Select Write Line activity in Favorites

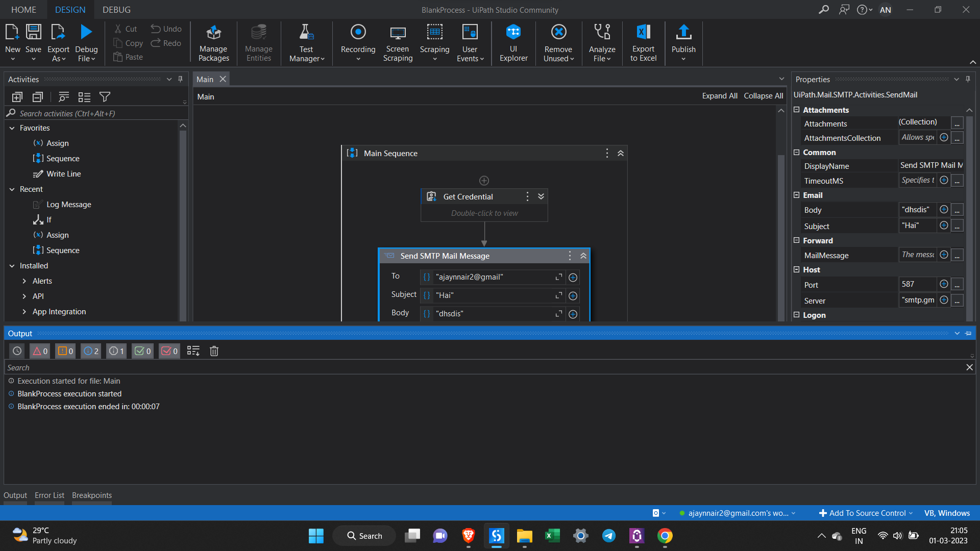coord(57,174)
